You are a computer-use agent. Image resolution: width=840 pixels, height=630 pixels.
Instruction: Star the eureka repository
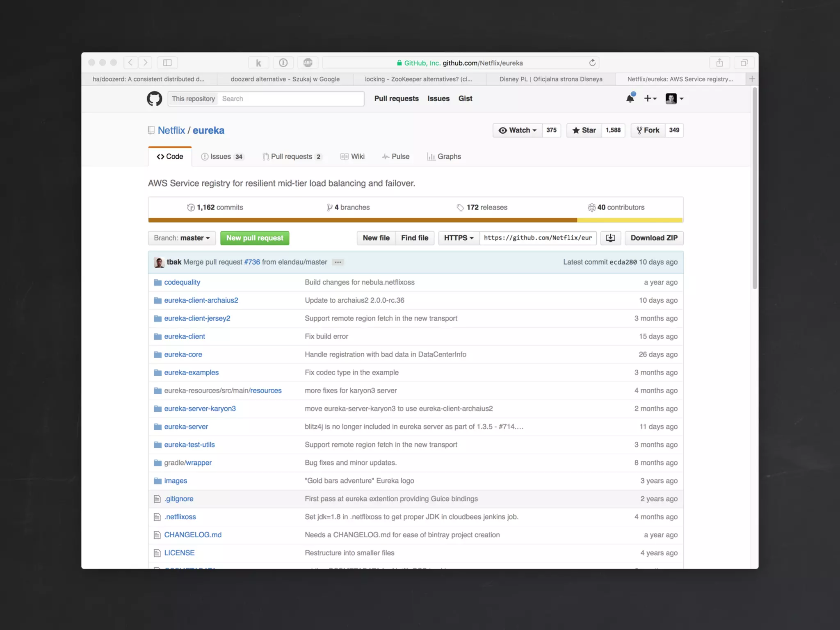584,130
